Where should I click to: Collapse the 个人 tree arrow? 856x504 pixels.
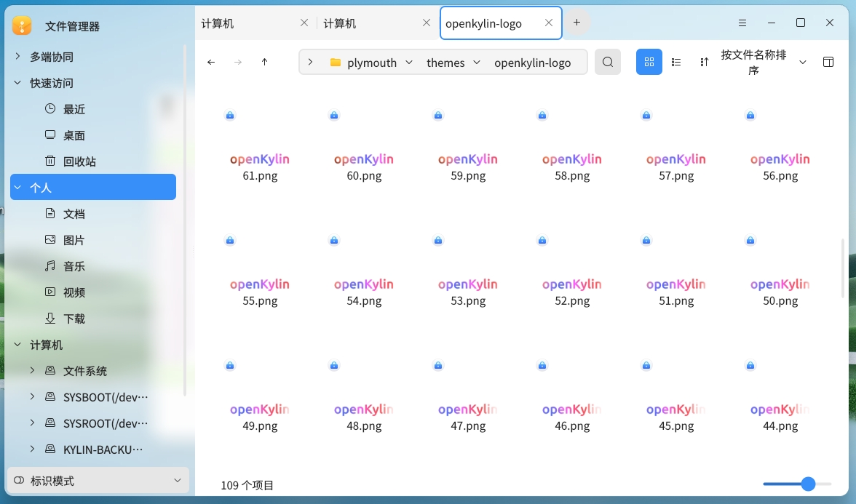point(17,187)
